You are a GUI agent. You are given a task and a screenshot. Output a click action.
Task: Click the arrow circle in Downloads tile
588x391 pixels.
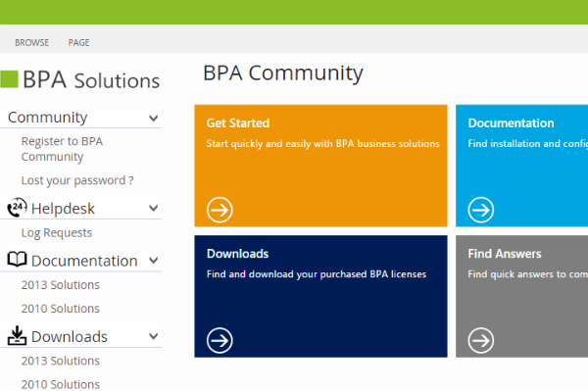220,340
